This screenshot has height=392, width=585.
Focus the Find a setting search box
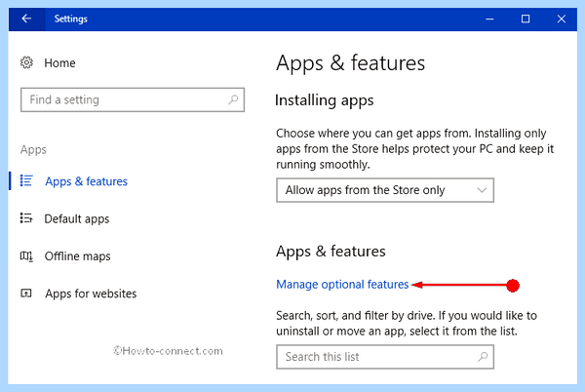click(133, 100)
